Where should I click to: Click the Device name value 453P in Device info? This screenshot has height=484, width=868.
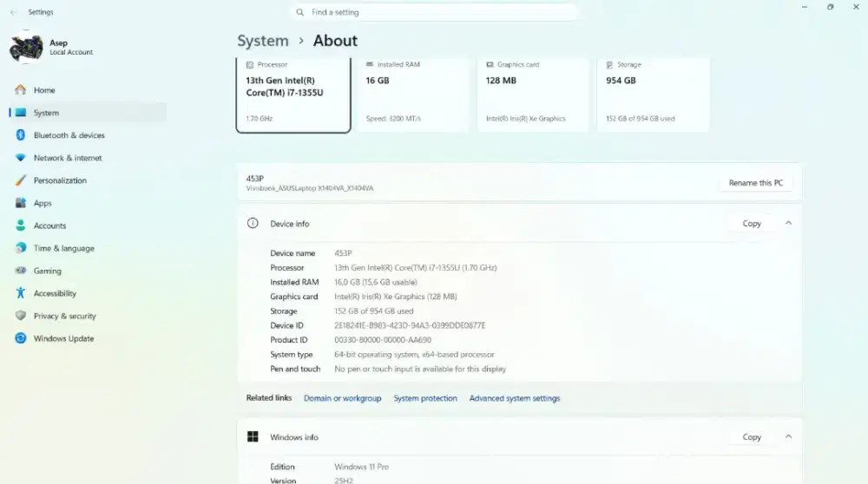(343, 252)
